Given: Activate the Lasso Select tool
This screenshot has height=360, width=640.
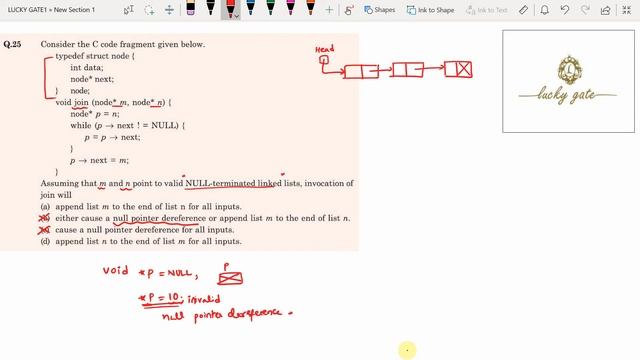Looking at the screenshot, I should tap(149, 10).
